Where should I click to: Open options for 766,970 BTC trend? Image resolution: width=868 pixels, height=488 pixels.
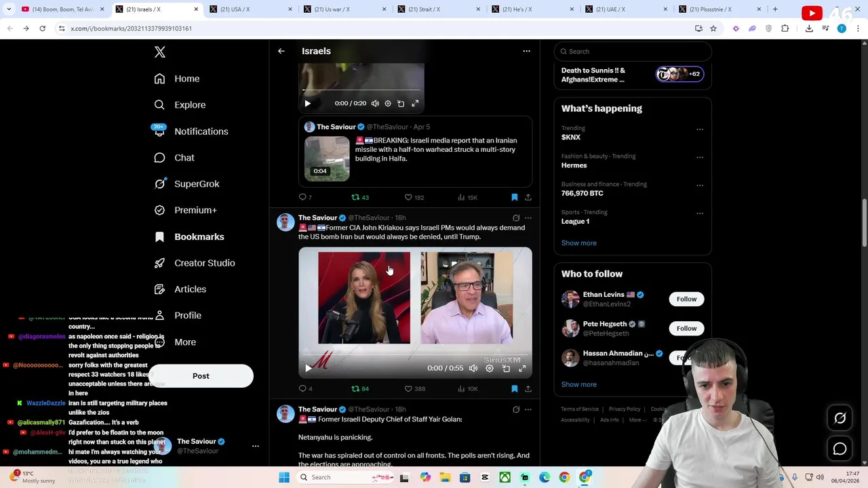click(x=700, y=185)
